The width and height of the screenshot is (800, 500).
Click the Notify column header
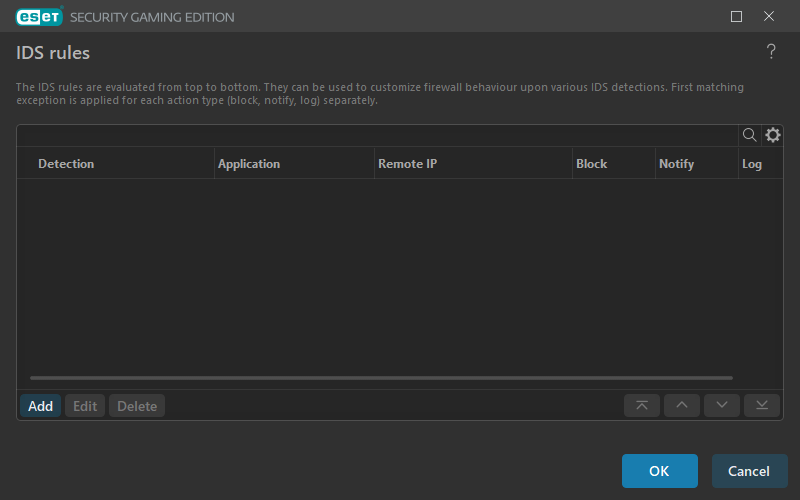coord(697,164)
